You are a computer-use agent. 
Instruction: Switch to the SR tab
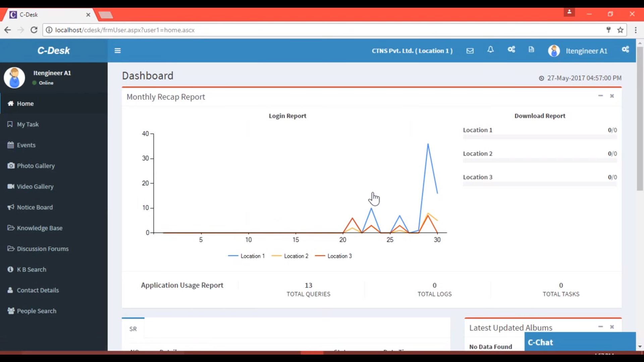[x=133, y=328]
